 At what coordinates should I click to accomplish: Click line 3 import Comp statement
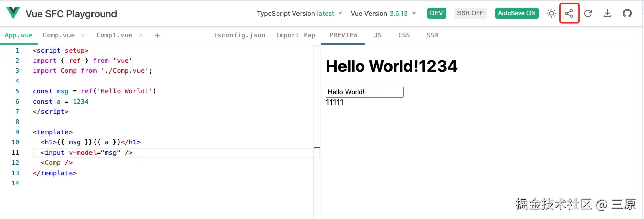[93, 71]
